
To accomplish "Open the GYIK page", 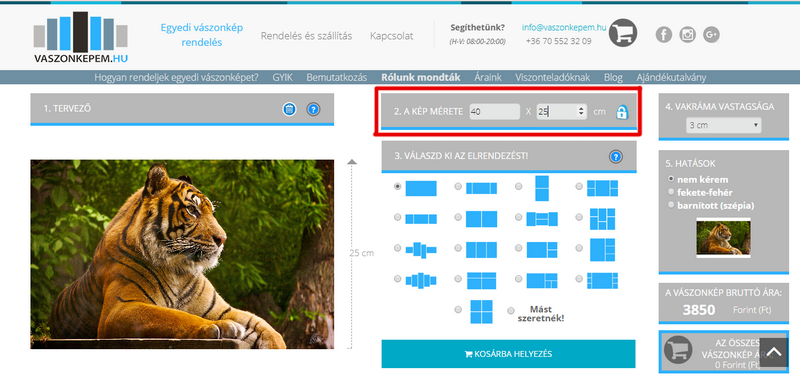I will tap(282, 78).
